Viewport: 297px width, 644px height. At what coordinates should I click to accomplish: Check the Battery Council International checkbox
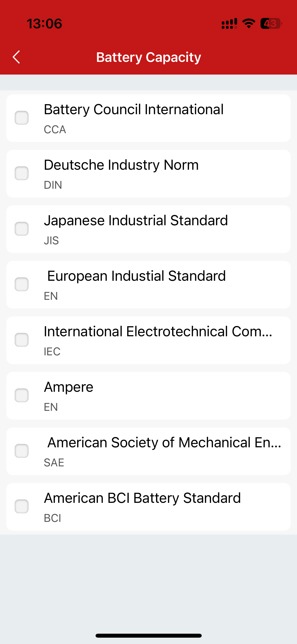pyautogui.click(x=22, y=118)
